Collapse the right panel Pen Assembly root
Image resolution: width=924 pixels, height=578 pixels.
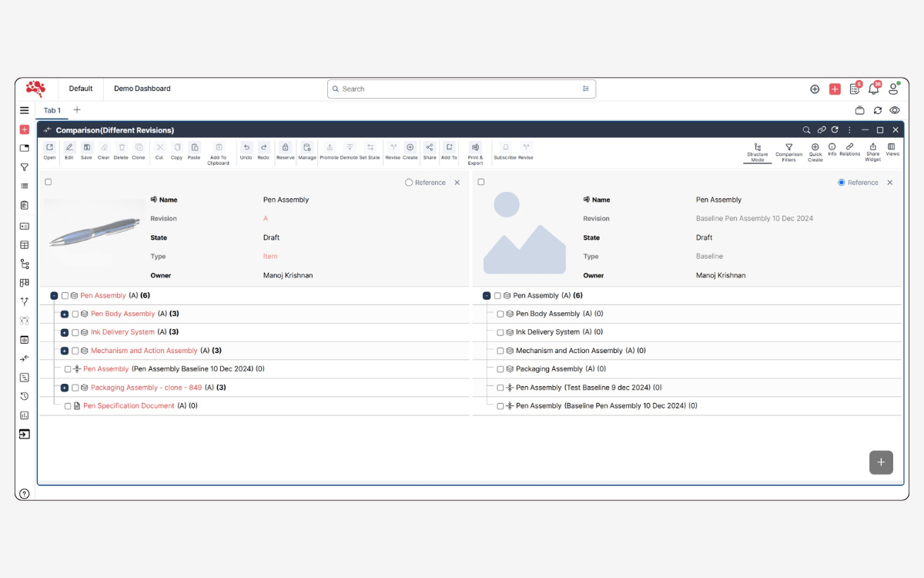(x=487, y=296)
